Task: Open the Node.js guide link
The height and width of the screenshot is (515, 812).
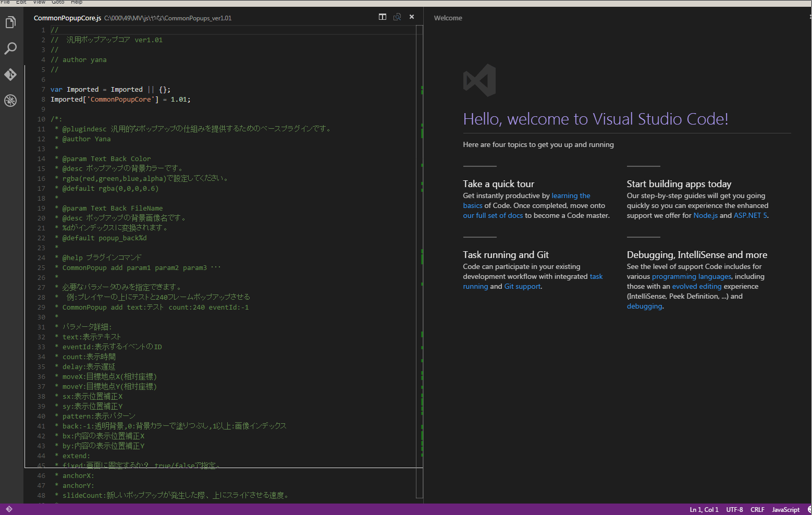Action: [x=705, y=216]
